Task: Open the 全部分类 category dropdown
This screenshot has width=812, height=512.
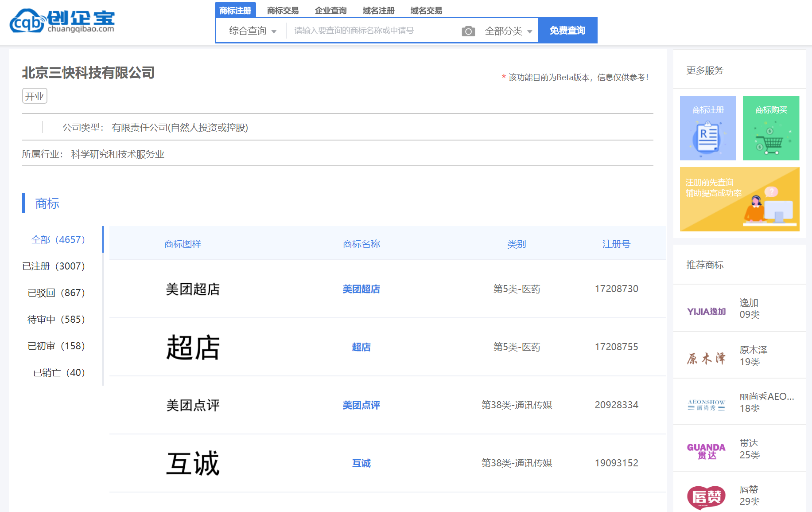Action: click(x=509, y=31)
